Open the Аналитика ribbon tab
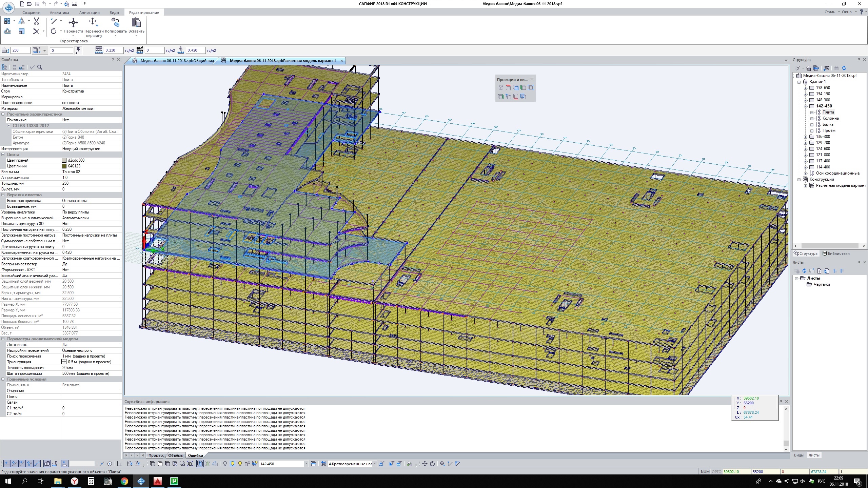Image resolution: width=868 pixels, height=488 pixels. click(x=59, y=13)
